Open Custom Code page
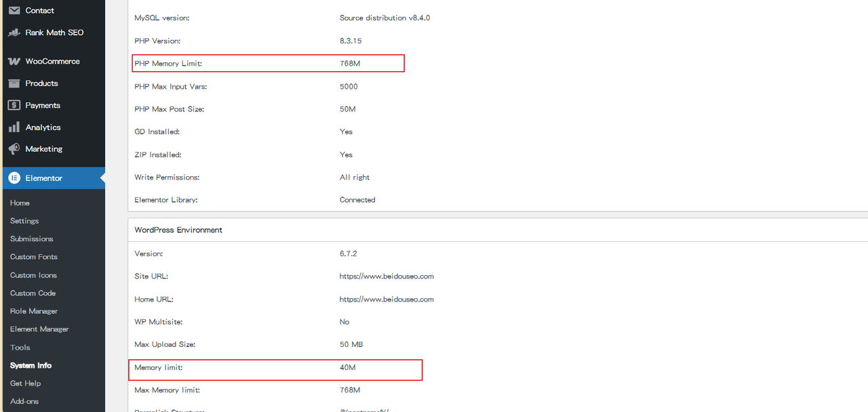 (33, 293)
